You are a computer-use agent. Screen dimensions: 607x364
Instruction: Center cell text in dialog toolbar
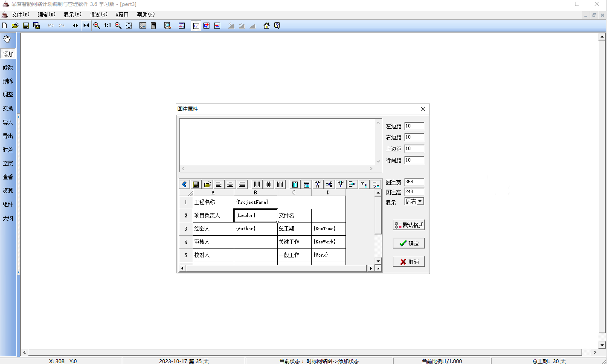point(230,184)
